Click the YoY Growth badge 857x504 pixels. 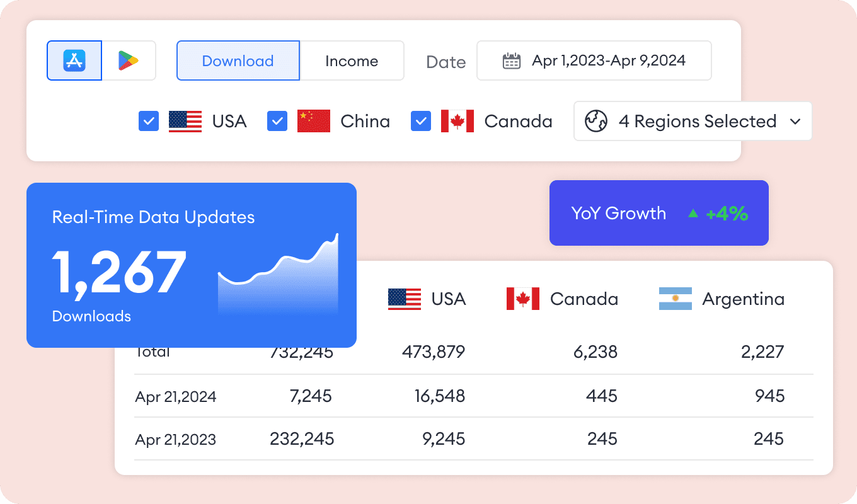point(659,213)
